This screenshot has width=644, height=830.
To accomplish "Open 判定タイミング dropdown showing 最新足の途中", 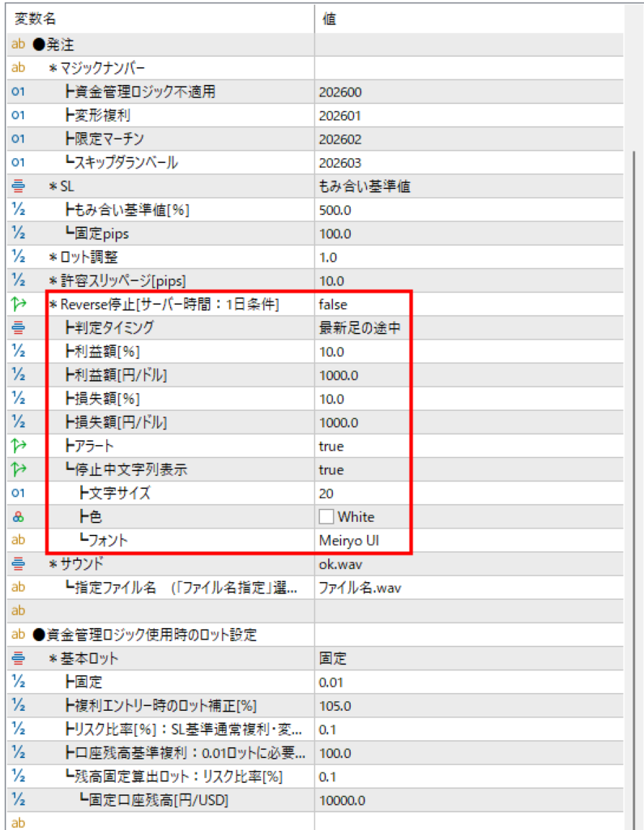I will pos(359,328).
